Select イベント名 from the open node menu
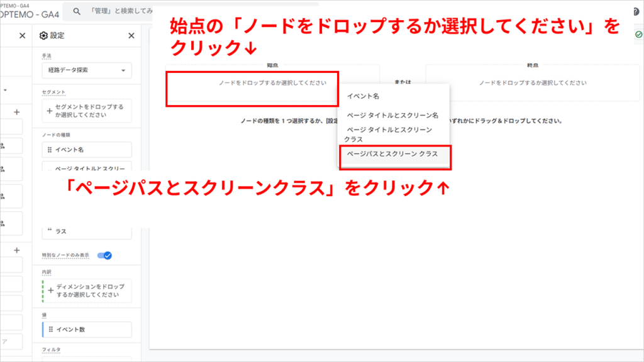The width and height of the screenshot is (644, 362). coord(364,96)
